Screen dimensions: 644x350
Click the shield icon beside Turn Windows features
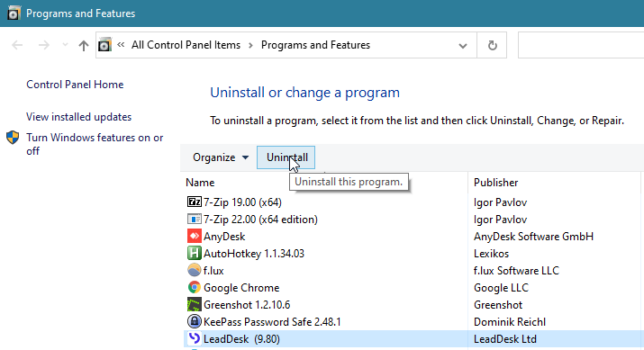point(13,138)
